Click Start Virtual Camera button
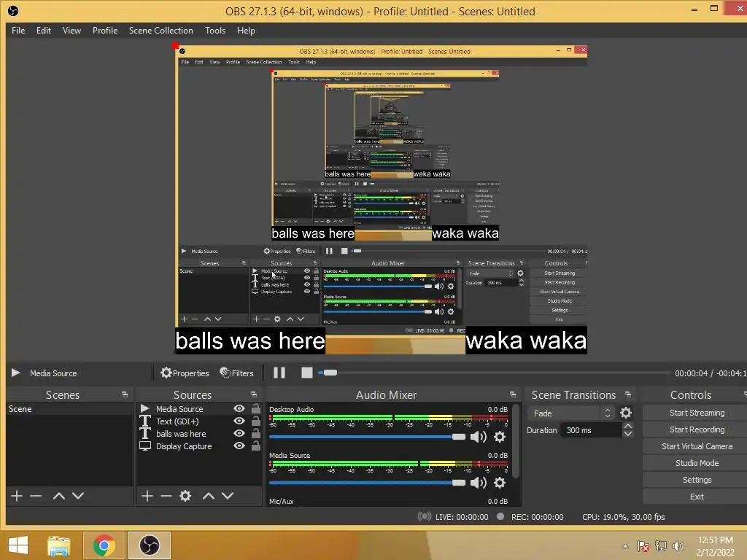Screen dimensions: 747x560 [x=697, y=446]
